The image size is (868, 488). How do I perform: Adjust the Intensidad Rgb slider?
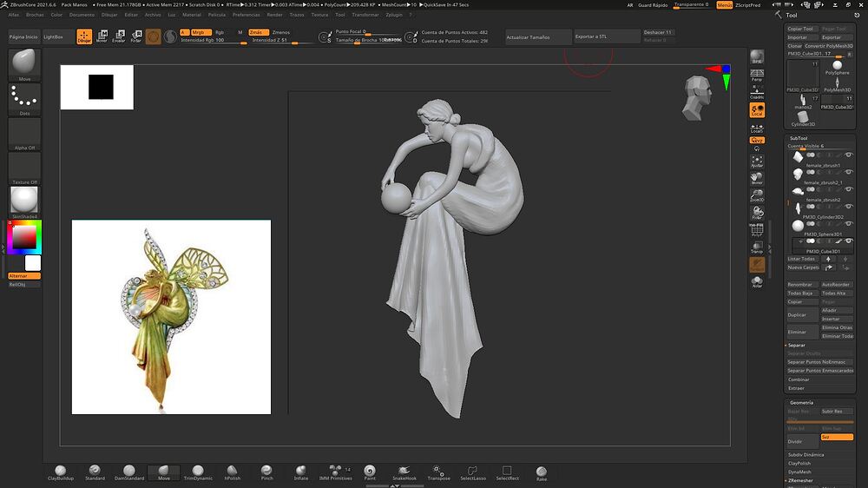[x=214, y=41]
